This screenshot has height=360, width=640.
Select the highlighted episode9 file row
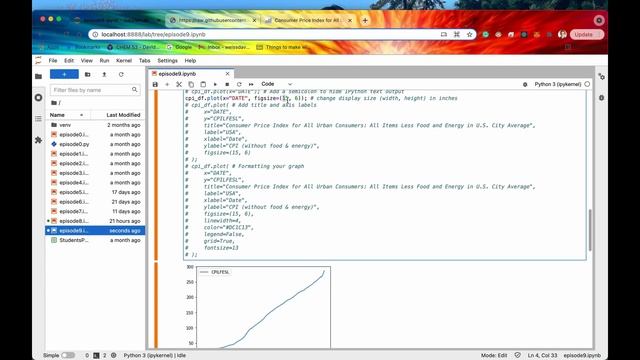click(x=95, y=230)
